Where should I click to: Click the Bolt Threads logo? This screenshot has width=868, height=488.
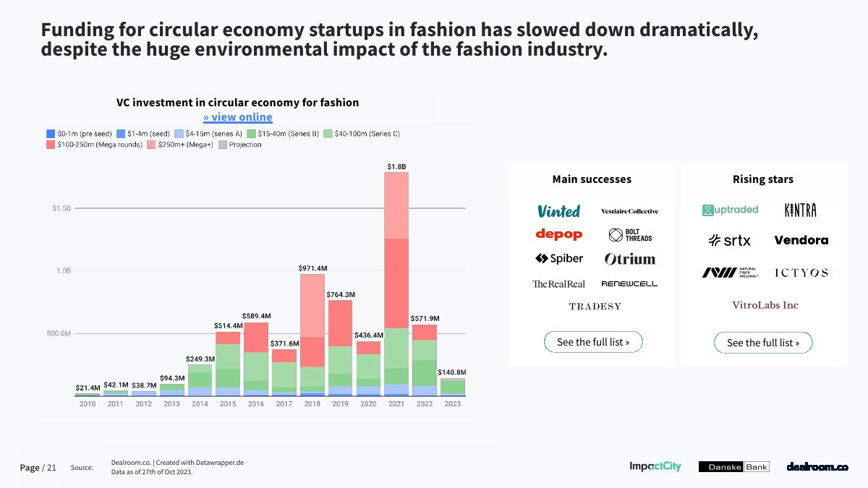(629, 235)
